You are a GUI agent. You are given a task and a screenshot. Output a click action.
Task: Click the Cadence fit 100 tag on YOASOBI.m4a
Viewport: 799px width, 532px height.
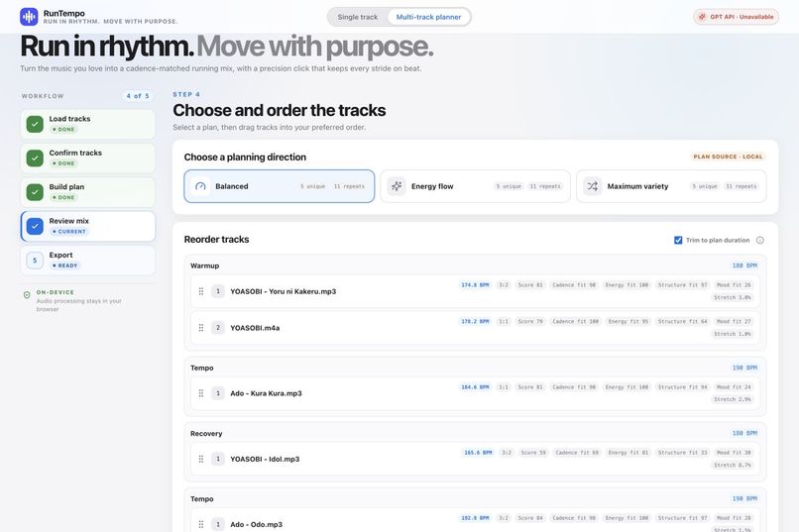(575, 322)
